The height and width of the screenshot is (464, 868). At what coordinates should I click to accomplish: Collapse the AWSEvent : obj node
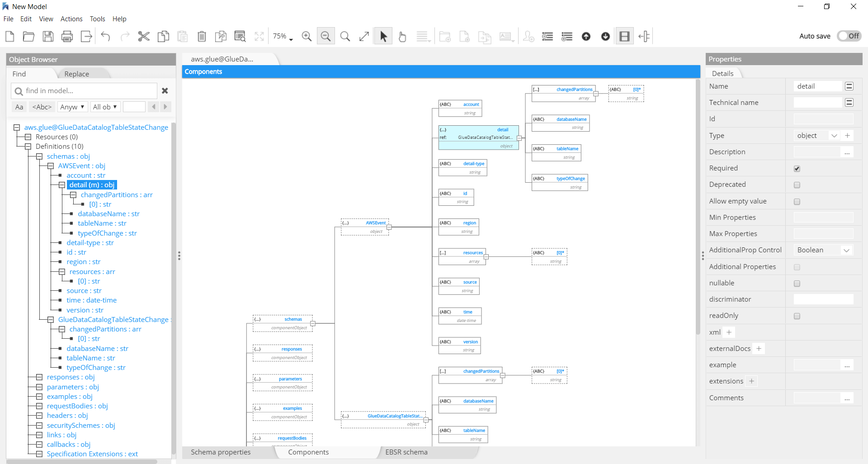coord(51,166)
